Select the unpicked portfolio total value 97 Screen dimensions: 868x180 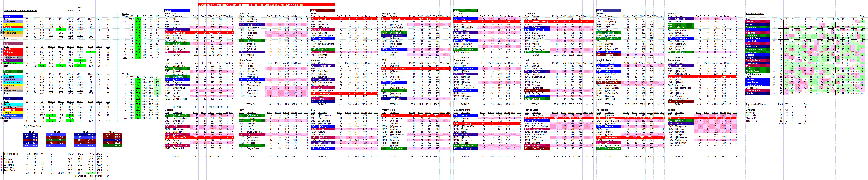coord(108,176)
